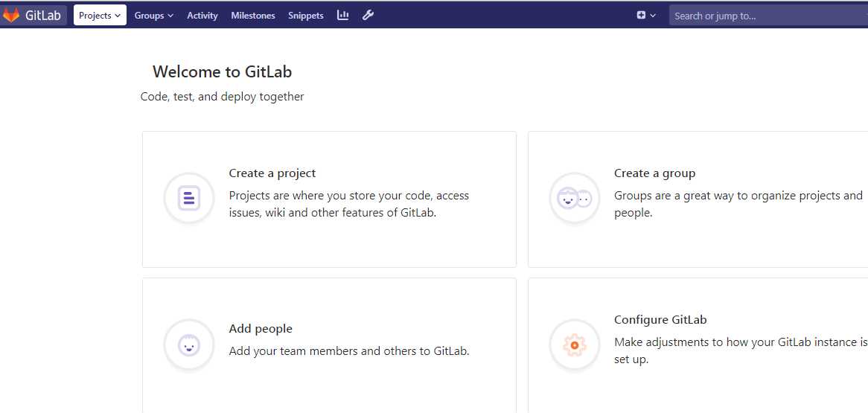This screenshot has height=413, width=868.
Task: Open the Configure GitLab heading link
Action: pyautogui.click(x=660, y=320)
